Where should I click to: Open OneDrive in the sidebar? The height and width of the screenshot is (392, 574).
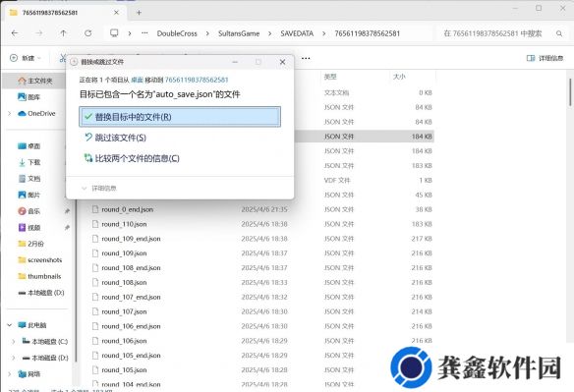[x=36, y=113]
